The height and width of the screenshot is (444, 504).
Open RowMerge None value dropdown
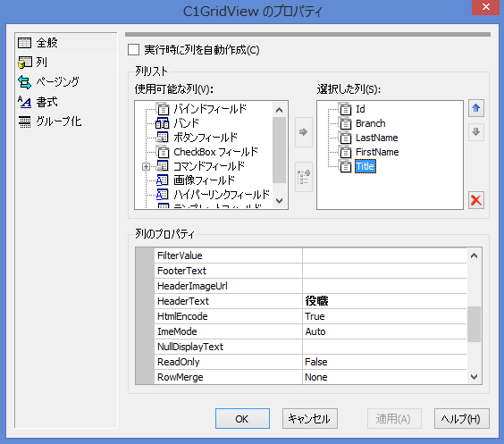point(384,377)
